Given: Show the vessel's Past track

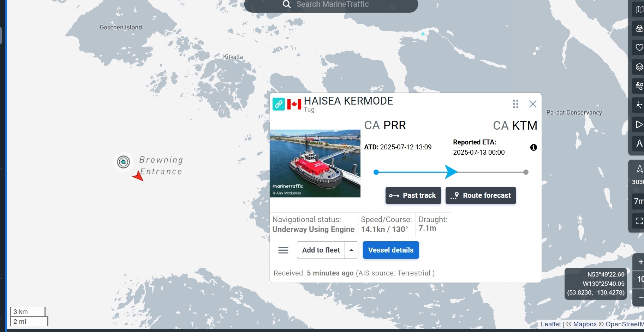Looking at the screenshot, I should pos(413,196).
